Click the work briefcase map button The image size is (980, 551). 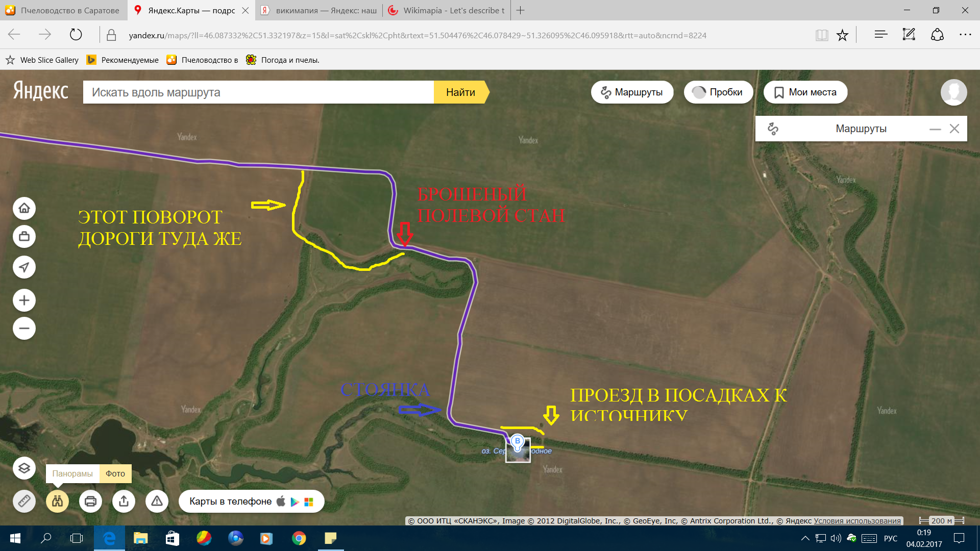pos(24,237)
